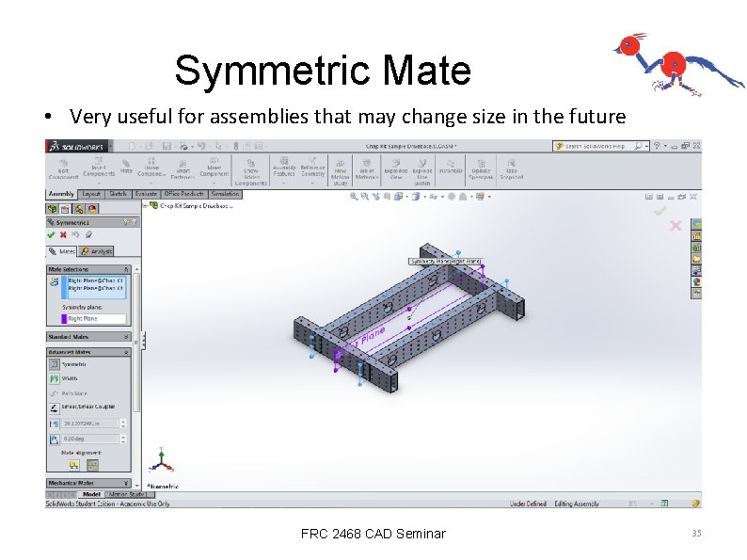Viewport: 747px width, 560px height.
Task: Click the Update Speedpak icon
Action: tap(481, 163)
